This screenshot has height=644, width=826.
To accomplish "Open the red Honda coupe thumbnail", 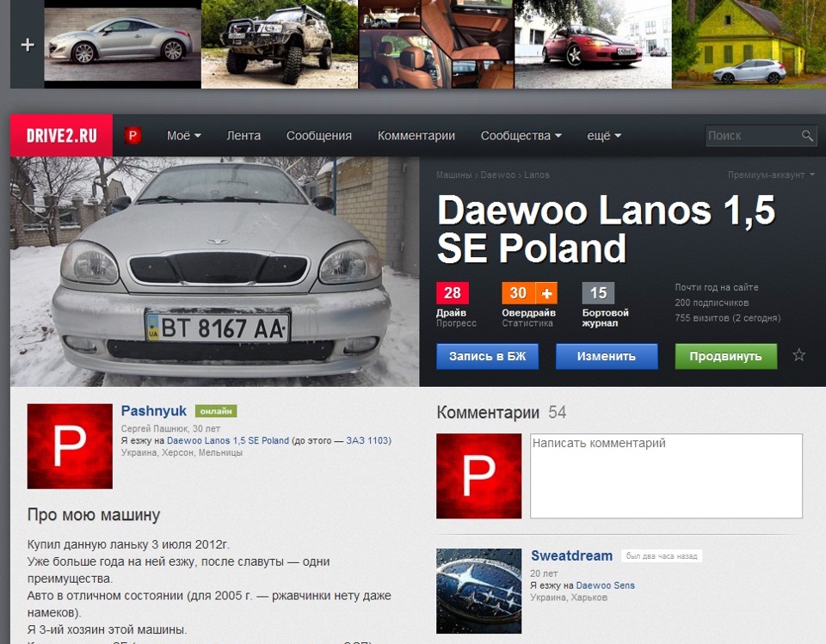I will click(x=593, y=44).
